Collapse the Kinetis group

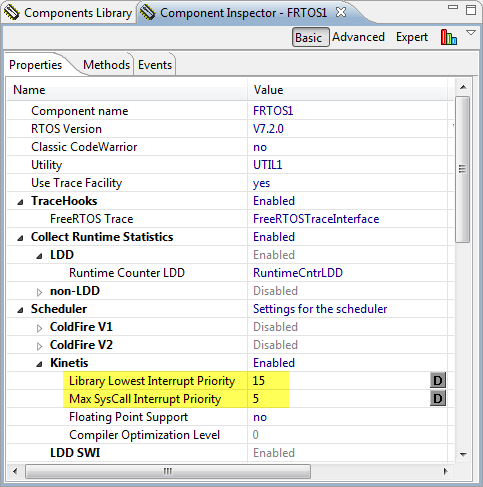[40, 364]
